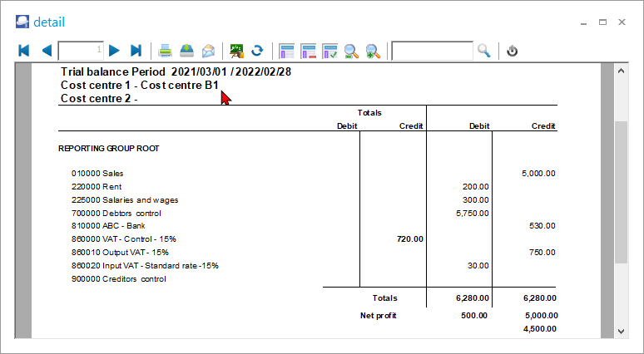Click inside the page number field
Screen dimensions: 644x354
81,51
